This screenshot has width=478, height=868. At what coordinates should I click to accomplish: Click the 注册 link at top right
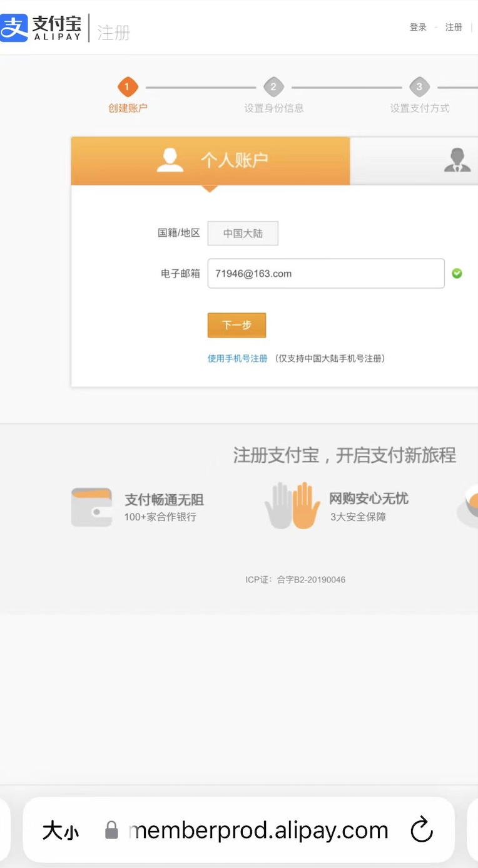pos(454,28)
